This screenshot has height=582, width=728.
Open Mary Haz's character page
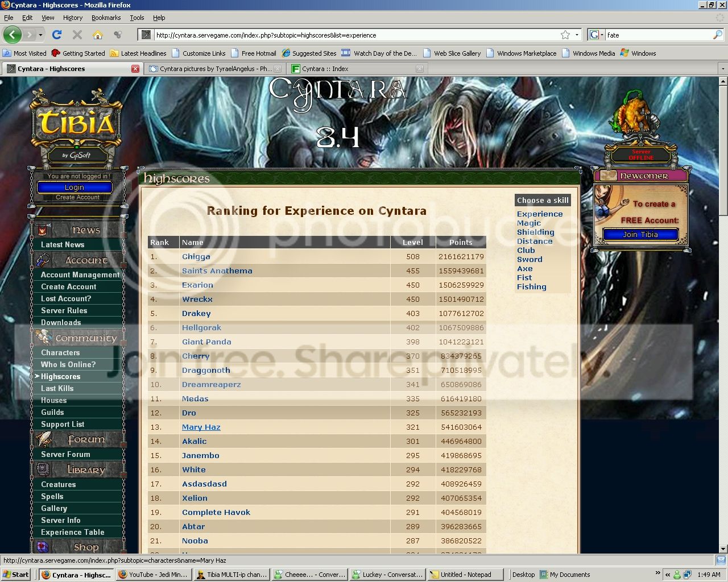click(201, 427)
